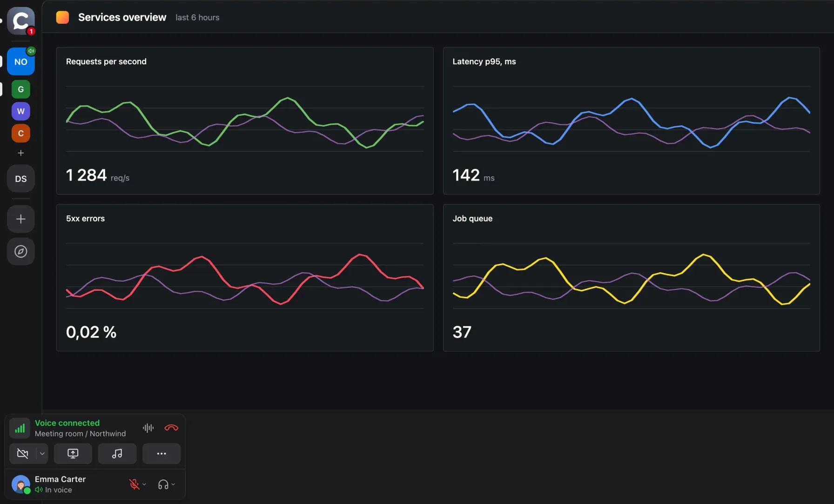This screenshot has height=504, width=834.
Task: Share your screen in voice call
Action: coord(73,453)
